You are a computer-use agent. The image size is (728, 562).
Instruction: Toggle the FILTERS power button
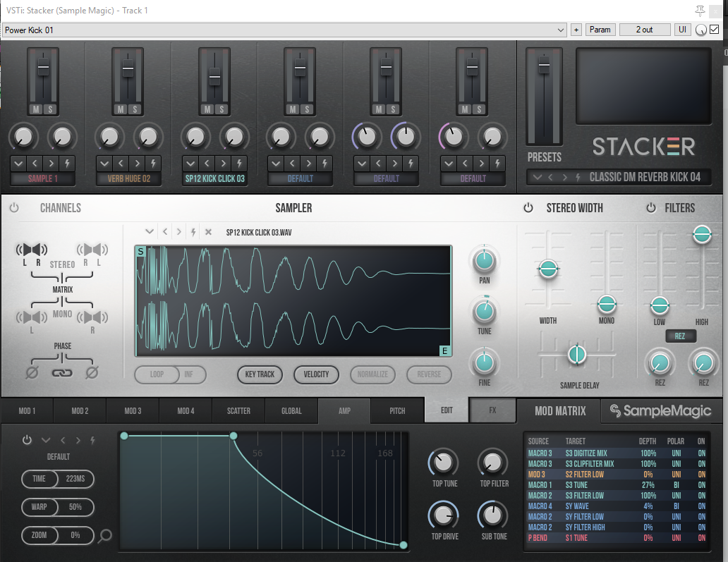(651, 207)
